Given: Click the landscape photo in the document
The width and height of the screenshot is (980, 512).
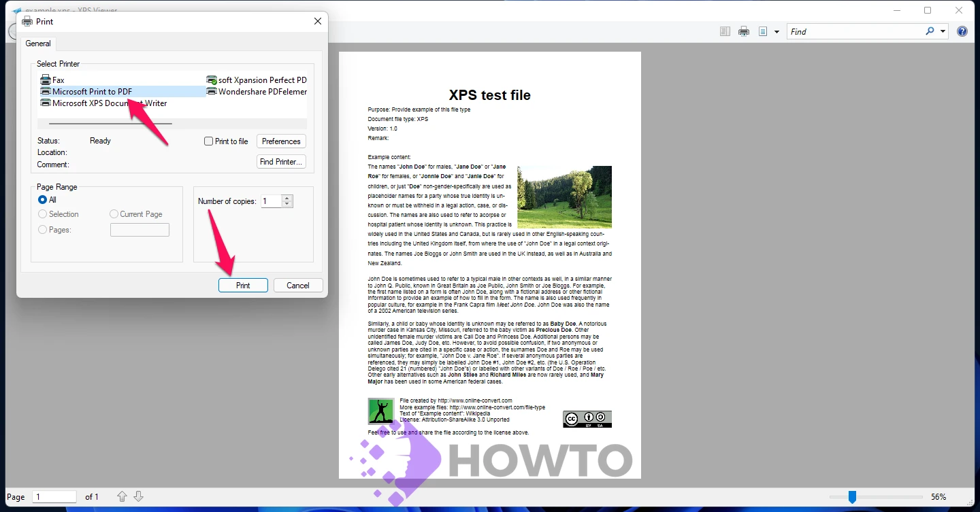Looking at the screenshot, I should 564,197.
